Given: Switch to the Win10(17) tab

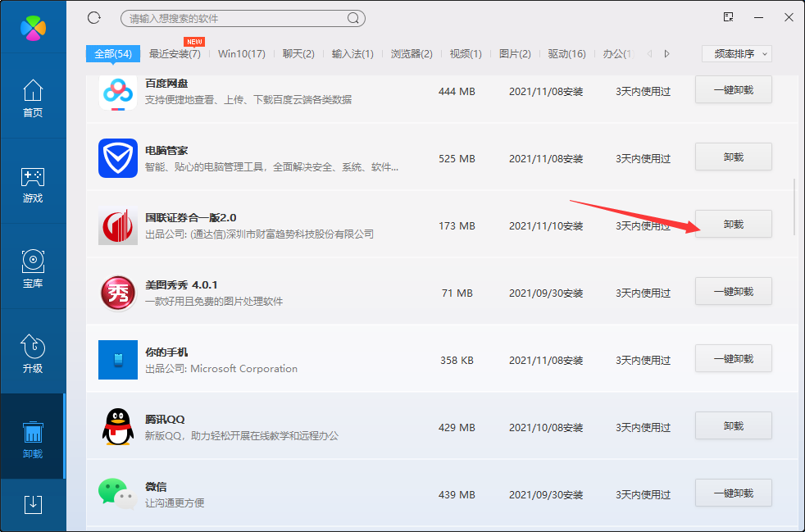Looking at the screenshot, I should [242, 54].
